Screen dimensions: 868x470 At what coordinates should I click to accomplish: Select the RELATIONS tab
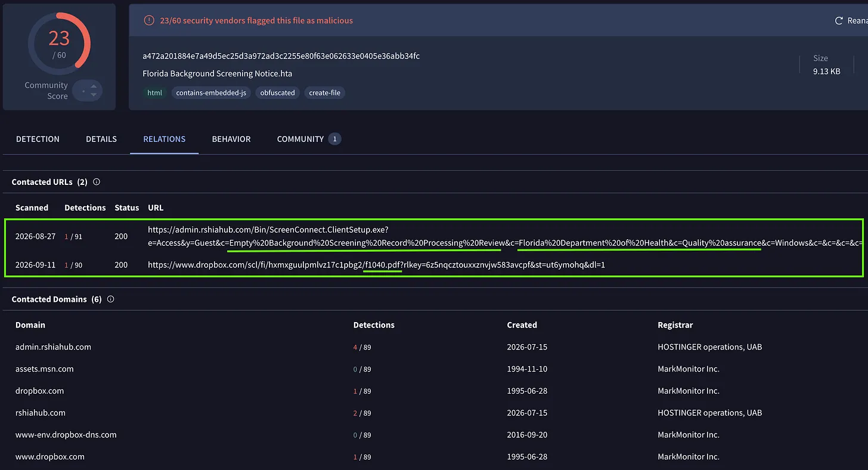[165, 139]
